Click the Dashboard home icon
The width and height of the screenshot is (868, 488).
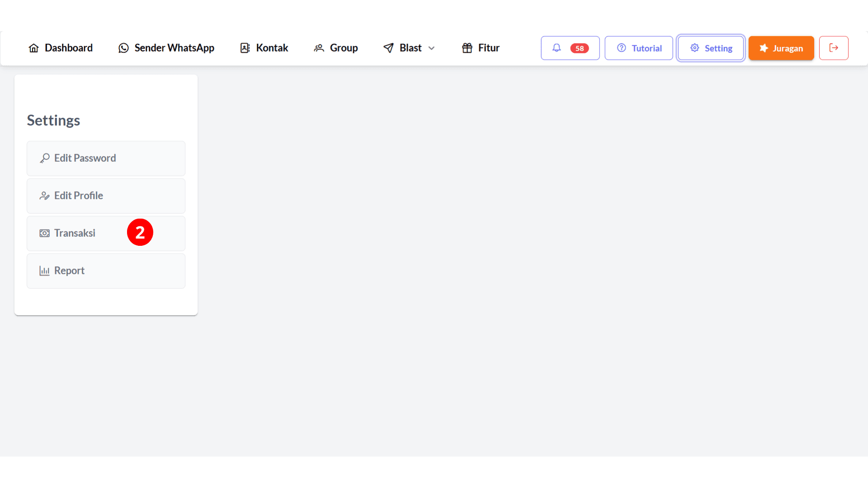point(33,48)
